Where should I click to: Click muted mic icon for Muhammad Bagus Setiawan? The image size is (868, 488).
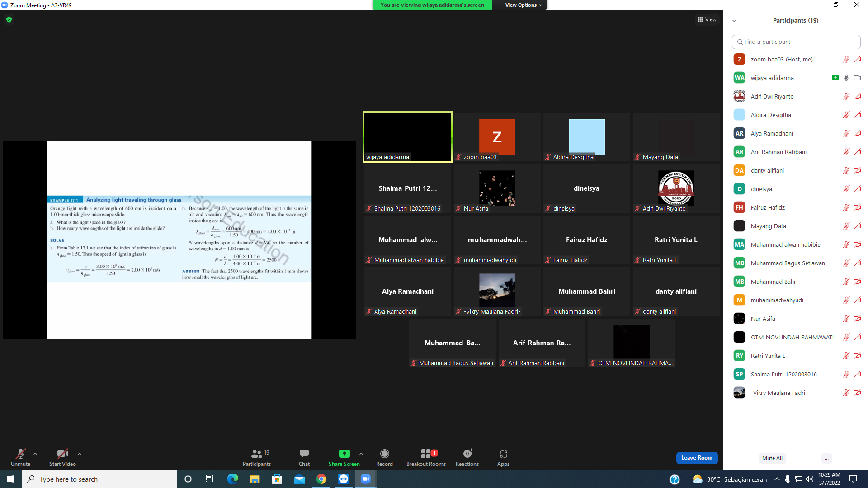(x=846, y=263)
